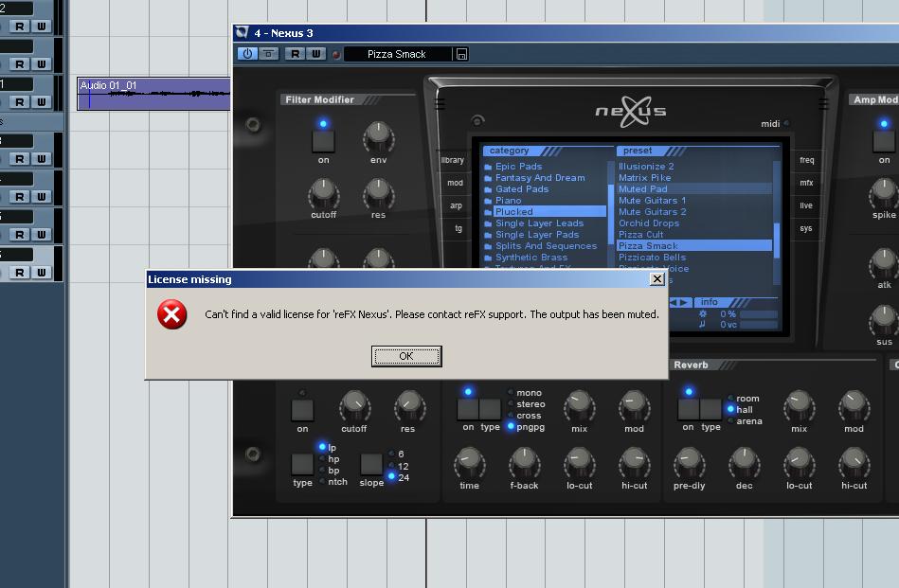This screenshot has width=899, height=588.
Task: Open the tg tab
Action: tap(458, 228)
